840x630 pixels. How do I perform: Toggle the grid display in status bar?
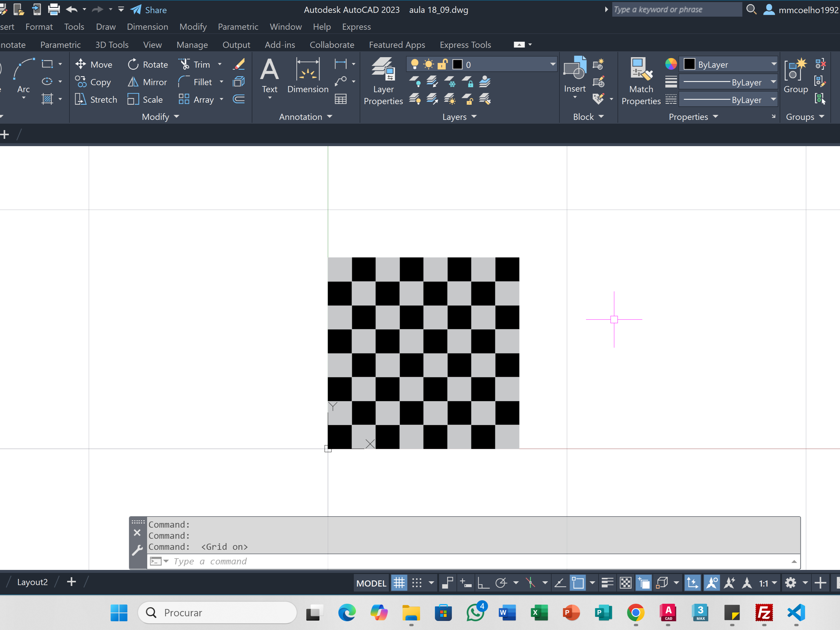click(399, 582)
